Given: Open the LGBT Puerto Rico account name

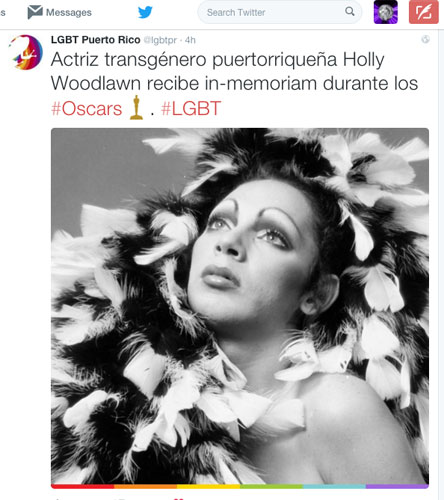Looking at the screenshot, I should click(x=96, y=40).
